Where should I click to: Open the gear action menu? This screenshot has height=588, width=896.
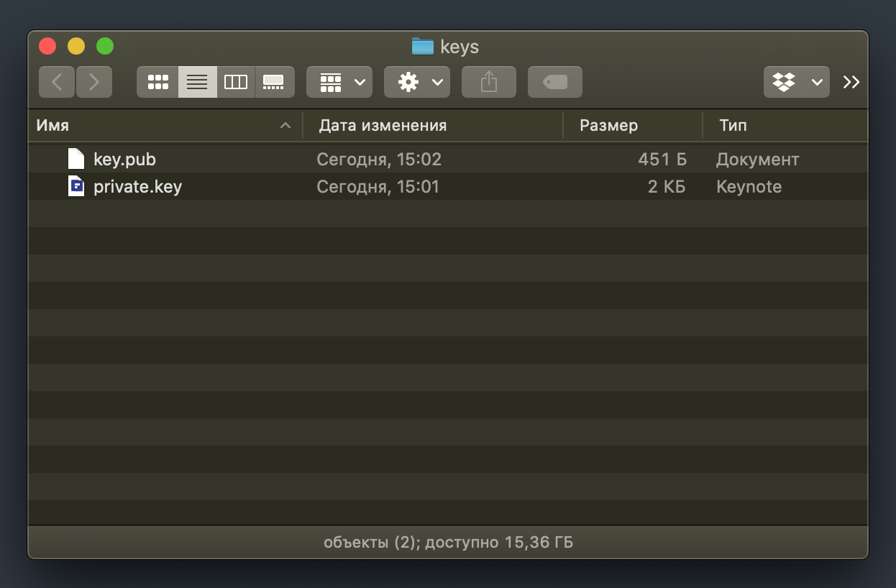click(417, 82)
